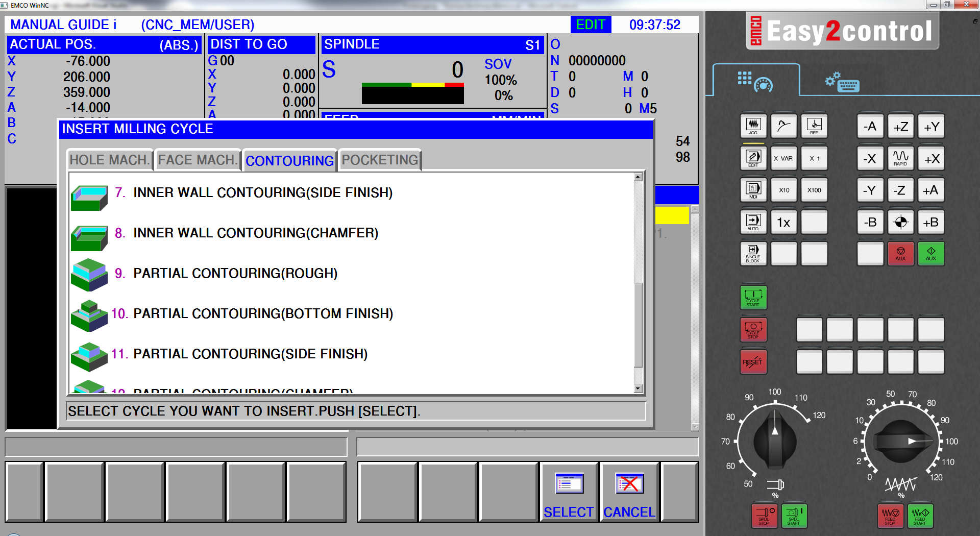This screenshot has width=980, height=536.
Task: Select JOG mode button
Action: click(753, 126)
